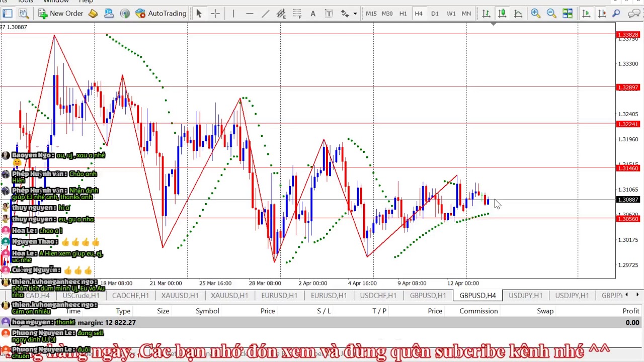The height and width of the screenshot is (362, 644).
Task: Select the Horizontal Line drawing tool
Action: click(250, 14)
